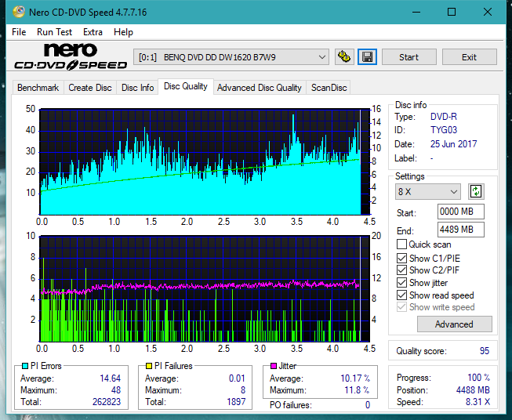Image resolution: width=512 pixels, height=420 pixels.
Task: Toggle Show C1/PIE checkbox
Action: (x=401, y=258)
